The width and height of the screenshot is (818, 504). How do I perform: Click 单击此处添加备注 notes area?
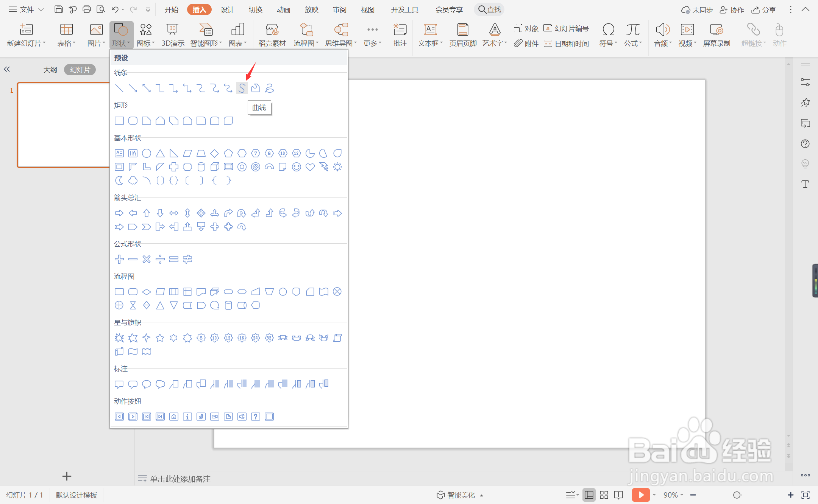(x=180, y=479)
